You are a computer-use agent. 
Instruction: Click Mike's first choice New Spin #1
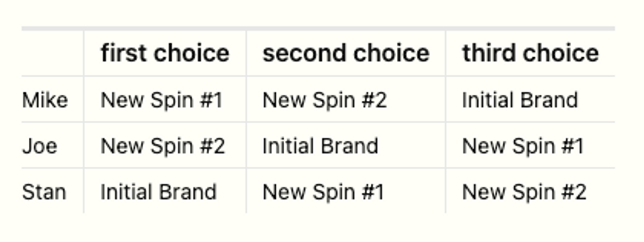162,100
